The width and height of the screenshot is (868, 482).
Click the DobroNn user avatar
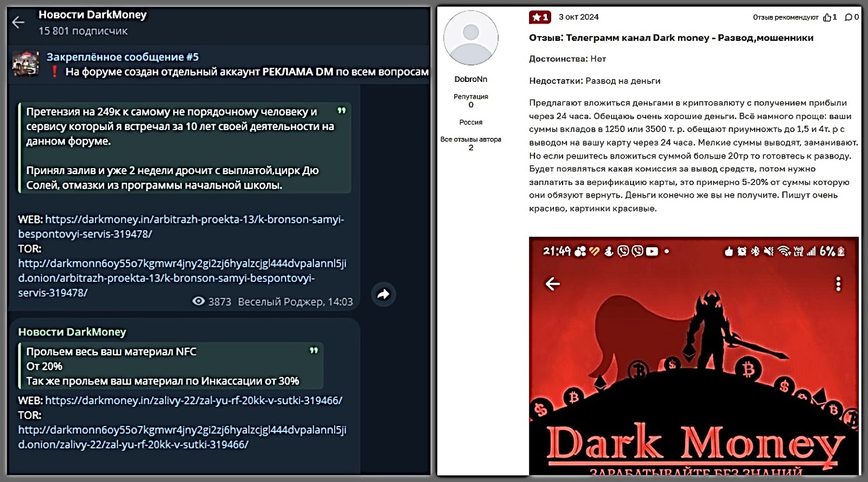470,38
